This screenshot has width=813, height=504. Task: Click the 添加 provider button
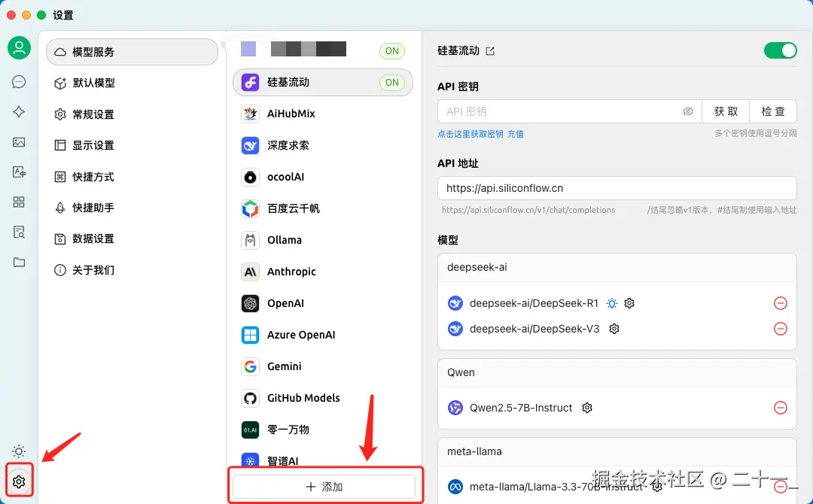pos(324,487)
